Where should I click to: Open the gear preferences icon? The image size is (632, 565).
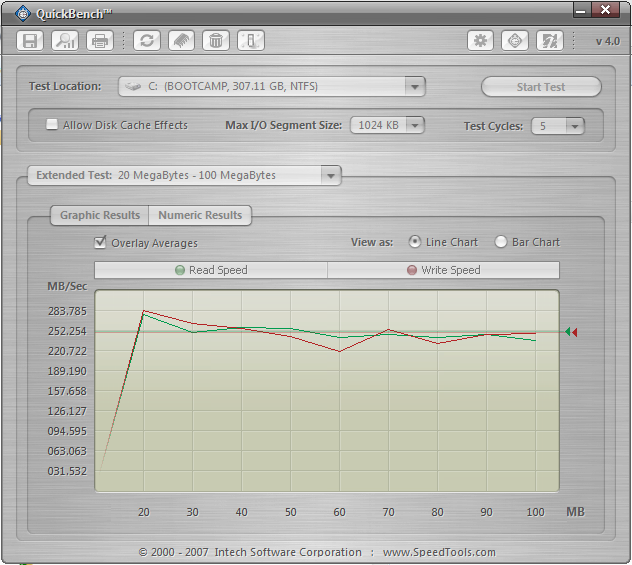coord(480,41)
